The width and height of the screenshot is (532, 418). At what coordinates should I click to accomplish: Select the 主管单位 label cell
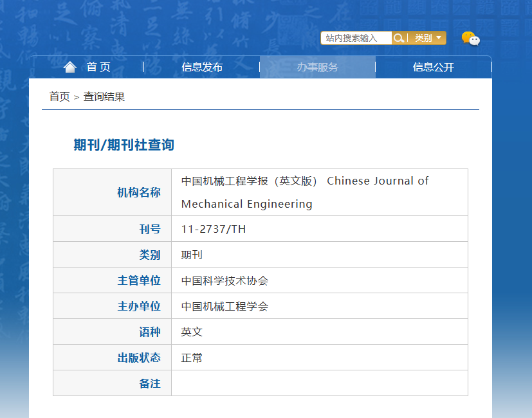click(x=112, y=280)
